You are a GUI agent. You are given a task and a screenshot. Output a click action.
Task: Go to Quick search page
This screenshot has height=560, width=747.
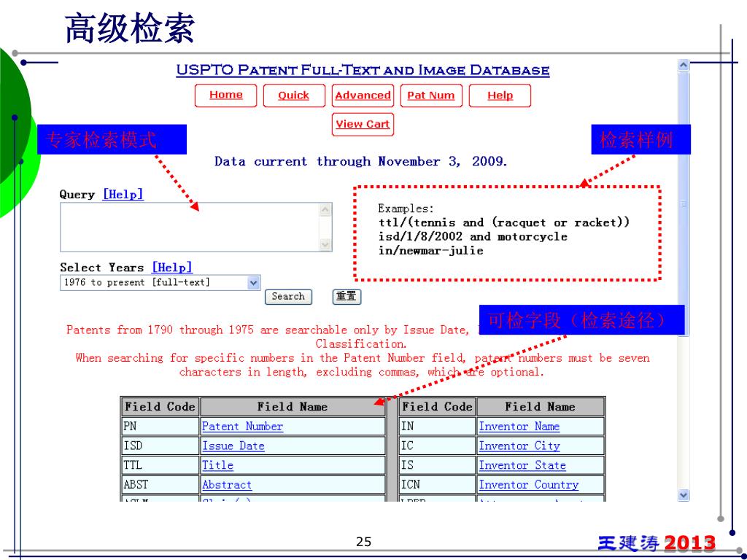pos(294,96)
